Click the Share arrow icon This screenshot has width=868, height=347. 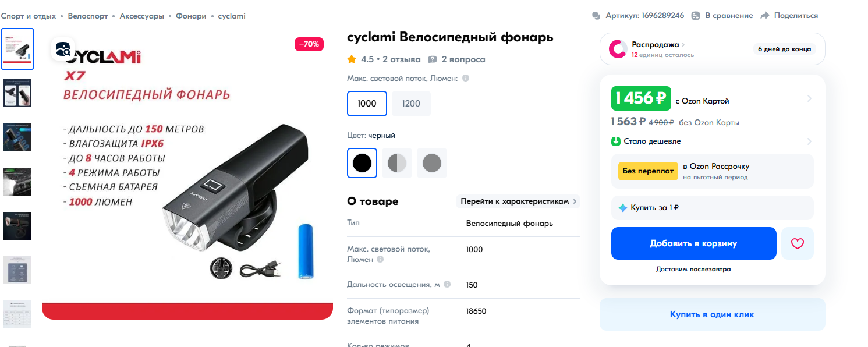[x=765, y=16]
